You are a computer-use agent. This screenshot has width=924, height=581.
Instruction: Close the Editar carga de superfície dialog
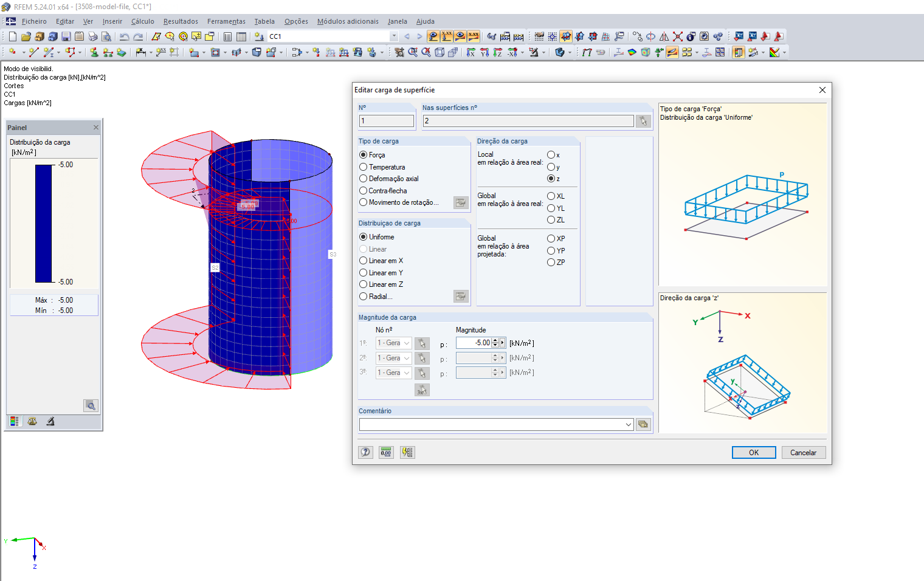pyautogui.click(x=822, y=90)
